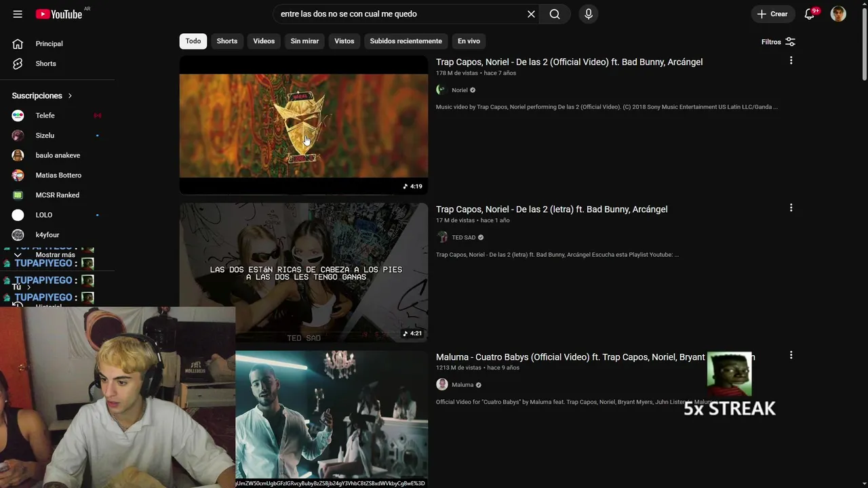Run search with the magnifier button

click(555, 14)
